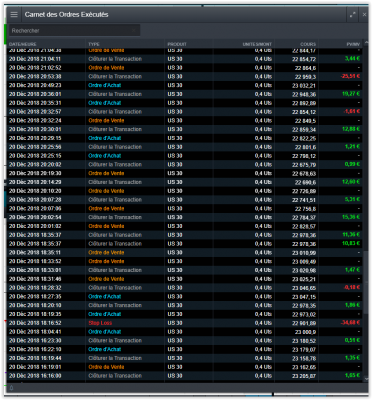The width and height of the screenshot is (372, 400).
Task: Close the Carnet des Ordres Exécutés panel
Action: [x=364, y=15]
